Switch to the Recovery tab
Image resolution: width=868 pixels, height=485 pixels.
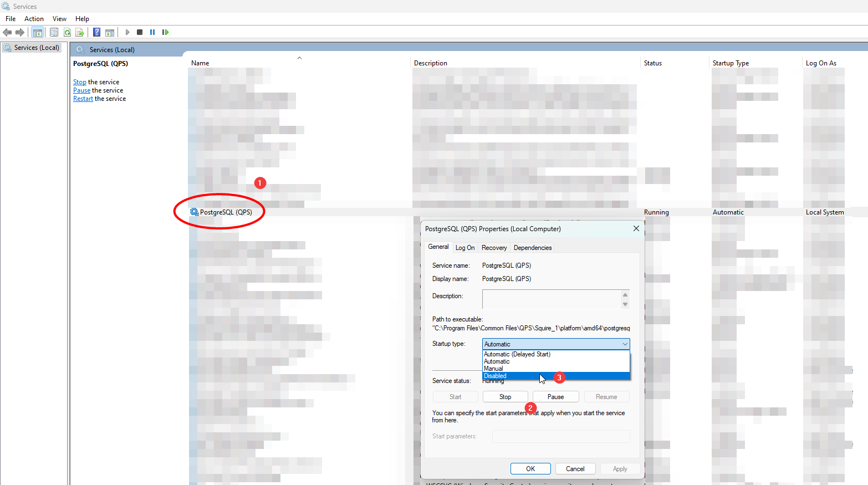click(x=494, y=248)
